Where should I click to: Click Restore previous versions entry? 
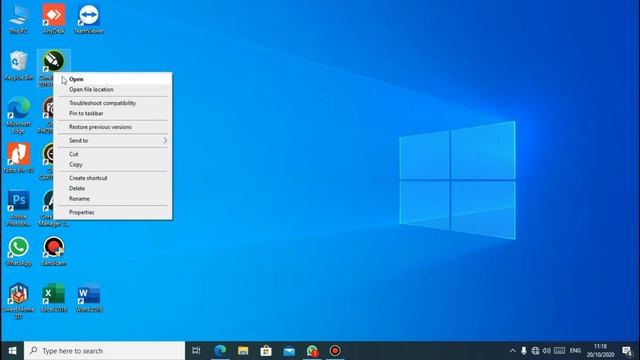(x=113, y=127)
